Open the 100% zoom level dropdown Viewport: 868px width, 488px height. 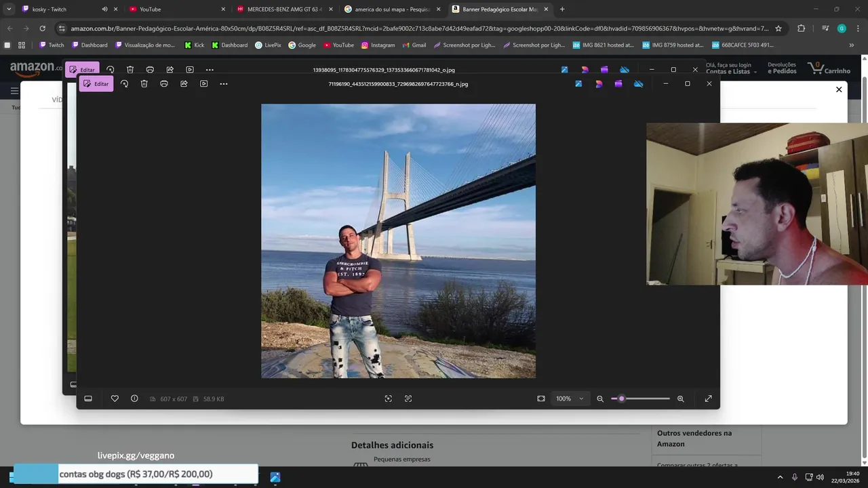point(570,399)
